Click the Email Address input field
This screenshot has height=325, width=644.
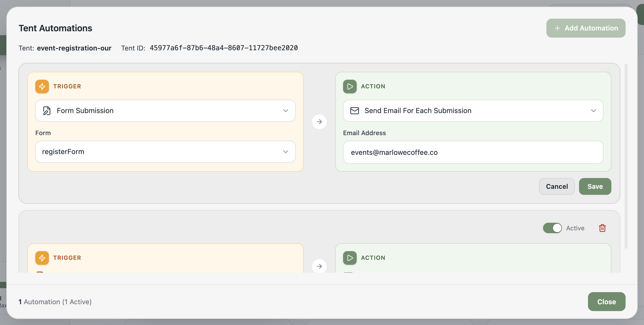coord(473,152)
